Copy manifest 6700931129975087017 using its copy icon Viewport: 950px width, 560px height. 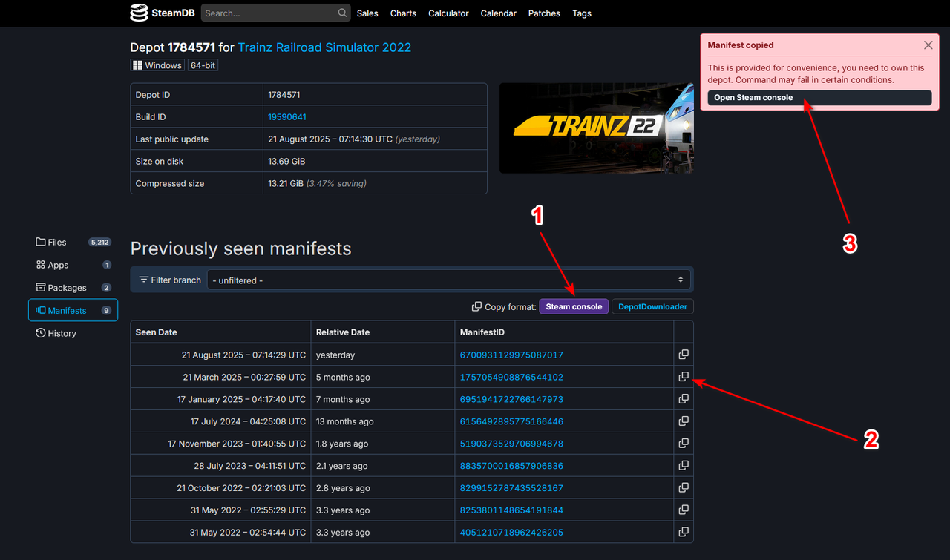684,355
